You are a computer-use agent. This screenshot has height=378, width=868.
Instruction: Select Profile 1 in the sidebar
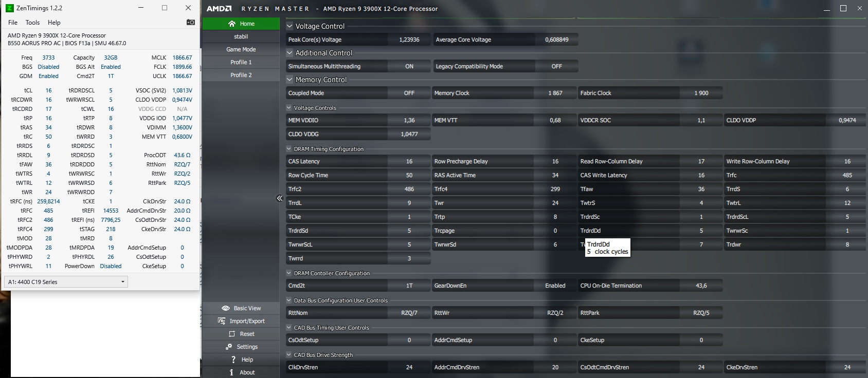click(x=241, y=62)
